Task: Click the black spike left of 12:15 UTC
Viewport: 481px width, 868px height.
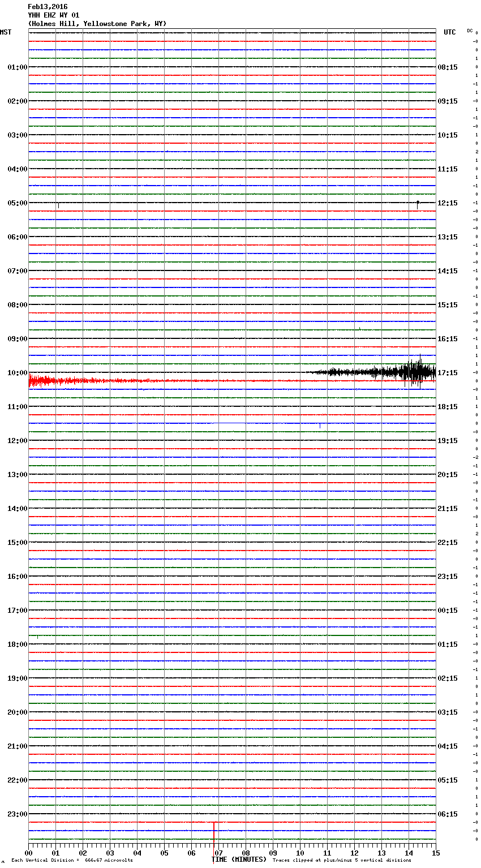Action: pos(418,204)
